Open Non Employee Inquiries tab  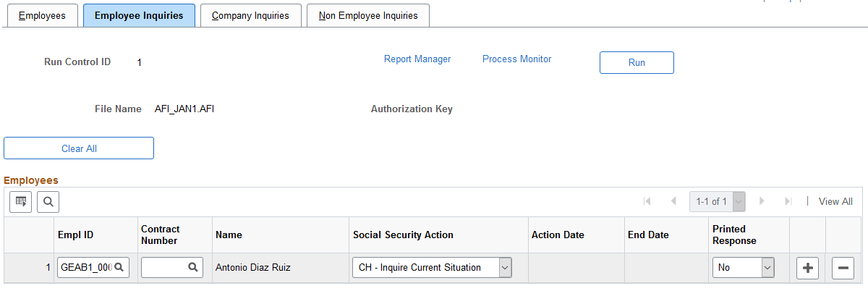click(x=368, y=15)
